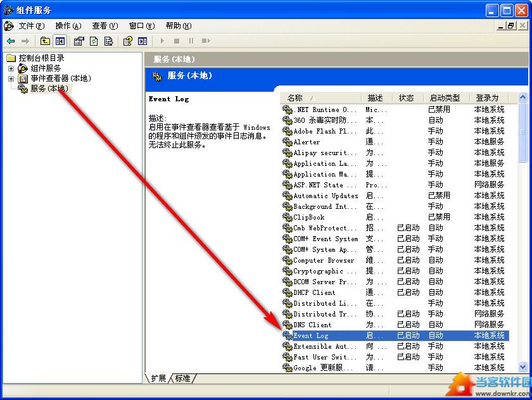
Task: Click the gear icon of ASP.NET State service
Action: (x=288, y=185)
